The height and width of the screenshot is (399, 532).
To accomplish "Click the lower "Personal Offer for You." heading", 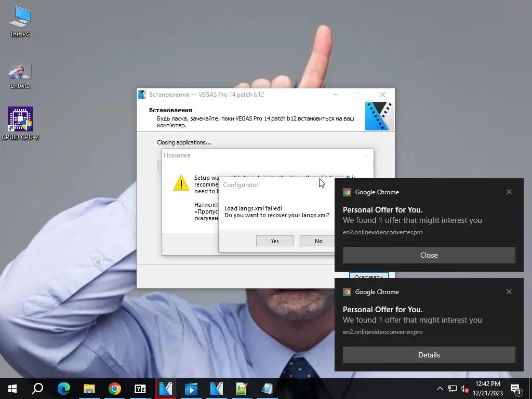I will tap(382, 310).
